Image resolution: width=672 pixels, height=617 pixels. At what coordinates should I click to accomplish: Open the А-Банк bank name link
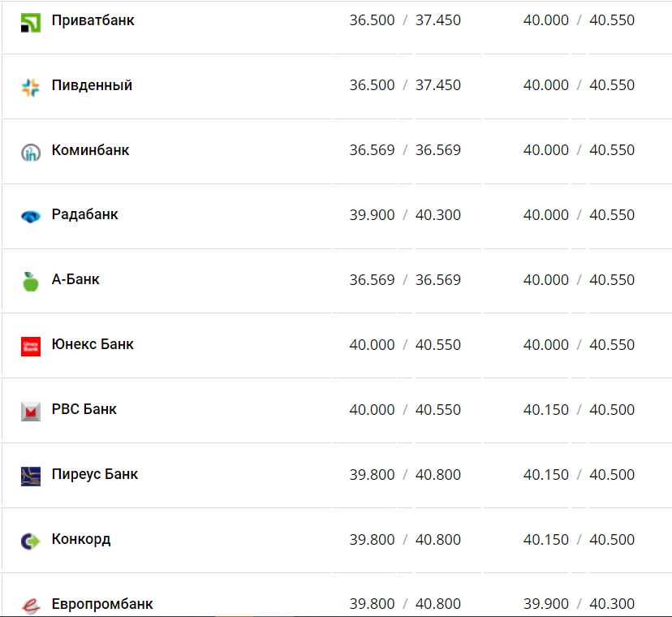point(75,279)
